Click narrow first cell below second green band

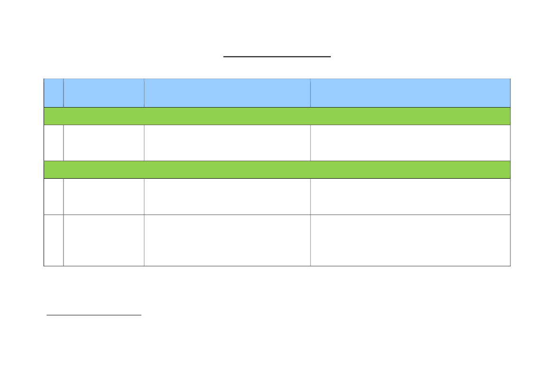[x=54, y=197]
